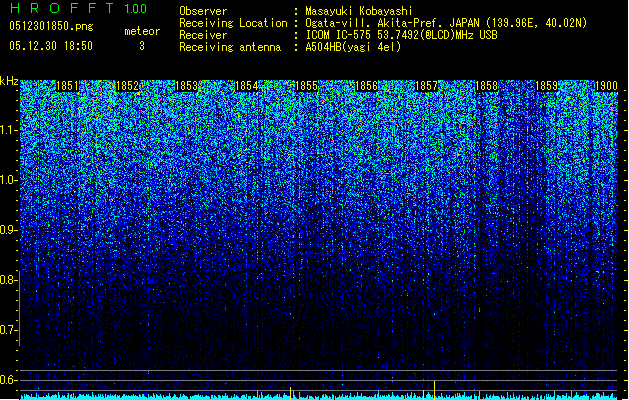Click the 1.0 frequency axis label
The image size is (629, 400).
point(9,180)
